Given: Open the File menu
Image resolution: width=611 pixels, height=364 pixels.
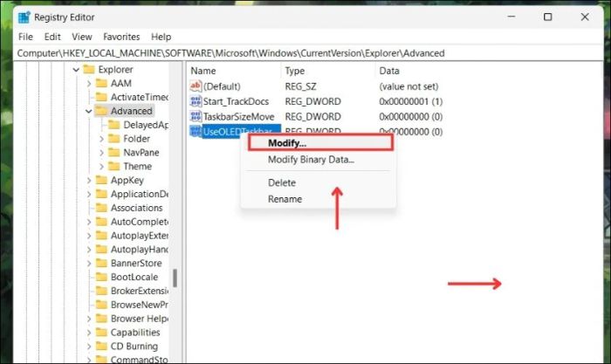Looking at the screenshot, I should click(x=25, y=37).
